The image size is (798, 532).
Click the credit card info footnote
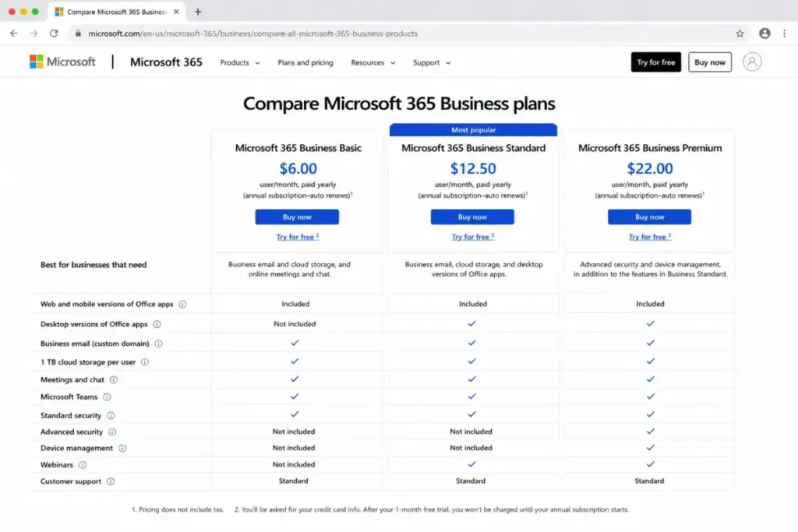pyautogui.click(x=432, y=509)
